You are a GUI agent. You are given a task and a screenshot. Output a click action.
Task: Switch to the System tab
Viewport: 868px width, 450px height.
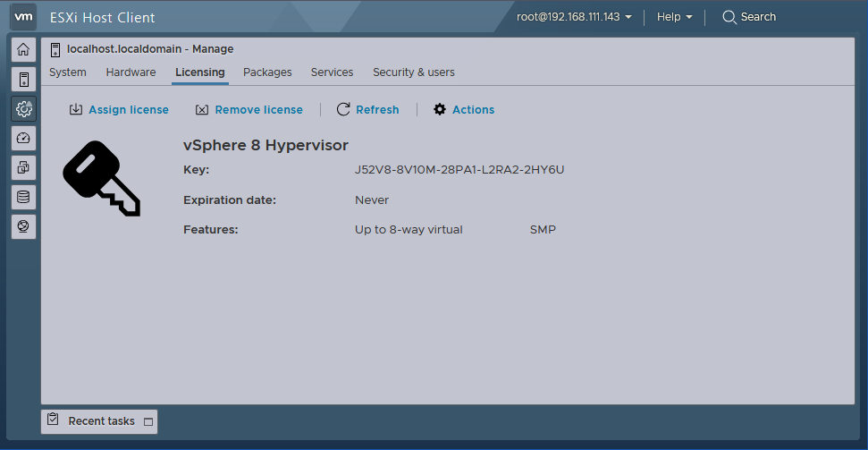pos(68,72)
